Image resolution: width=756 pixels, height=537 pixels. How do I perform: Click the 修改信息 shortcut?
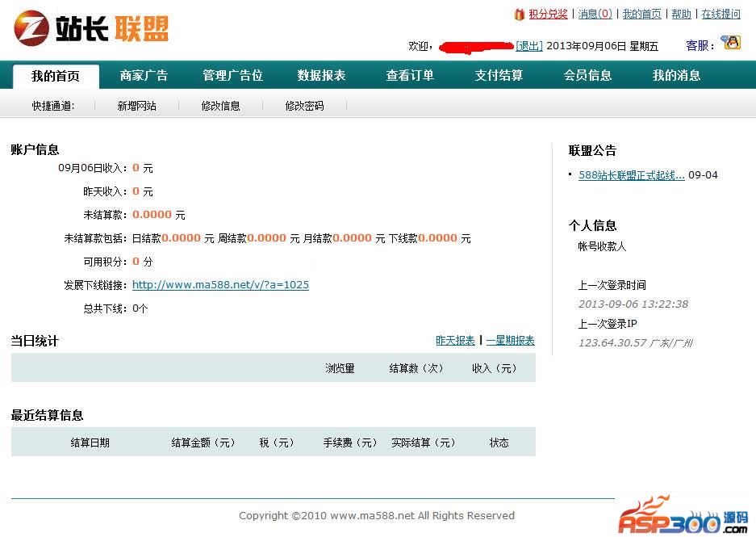pos(220,106)
